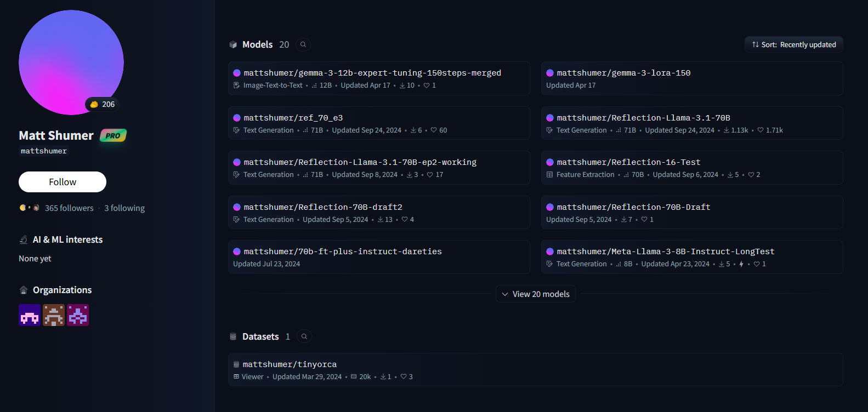
Task: Click the Datasets database icon
Action: pyautogui.click(x=233, y=336)
